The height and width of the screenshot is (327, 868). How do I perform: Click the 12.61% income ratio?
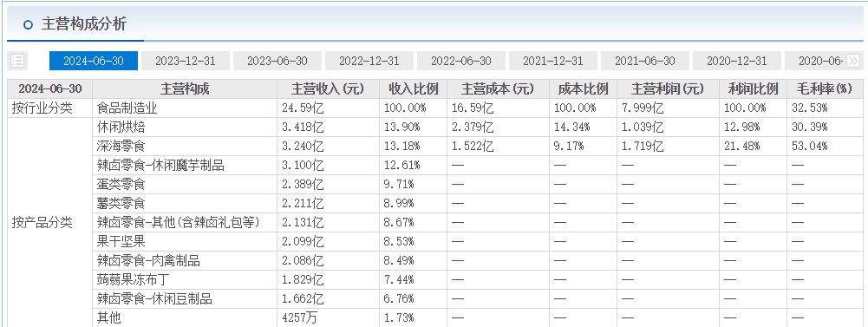402,166
